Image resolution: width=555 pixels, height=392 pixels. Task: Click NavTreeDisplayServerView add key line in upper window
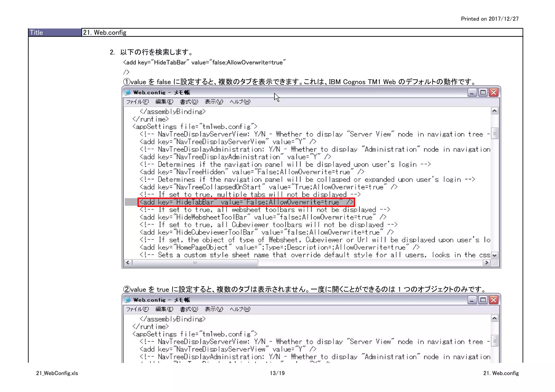(x=228, y=142)
